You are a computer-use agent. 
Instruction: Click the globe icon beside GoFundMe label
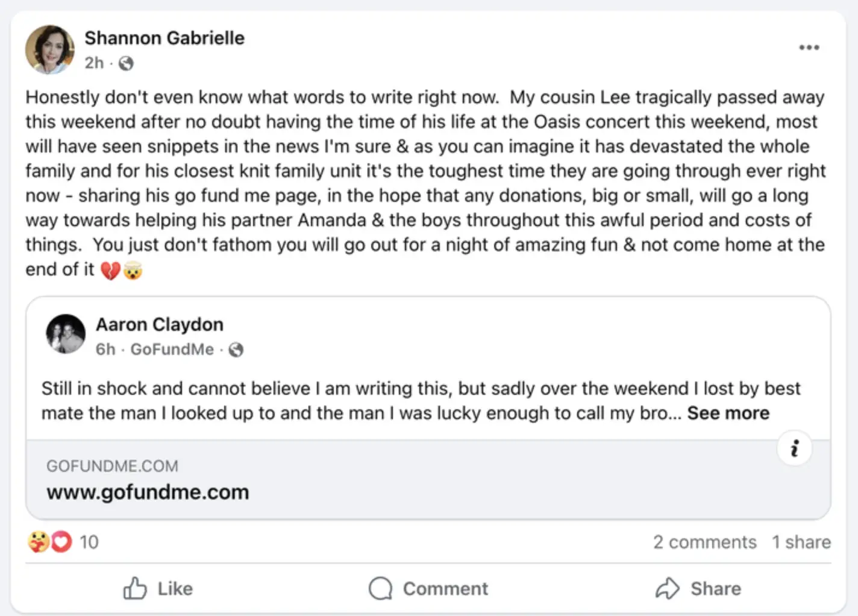(x=236, y=349)
